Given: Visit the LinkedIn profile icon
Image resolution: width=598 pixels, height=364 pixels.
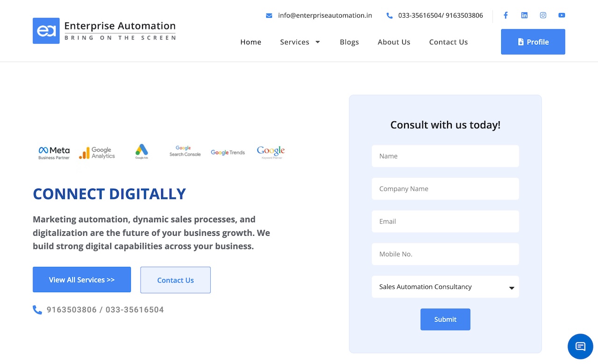Looking at the screenshot, I should click(x=524, y=15).
